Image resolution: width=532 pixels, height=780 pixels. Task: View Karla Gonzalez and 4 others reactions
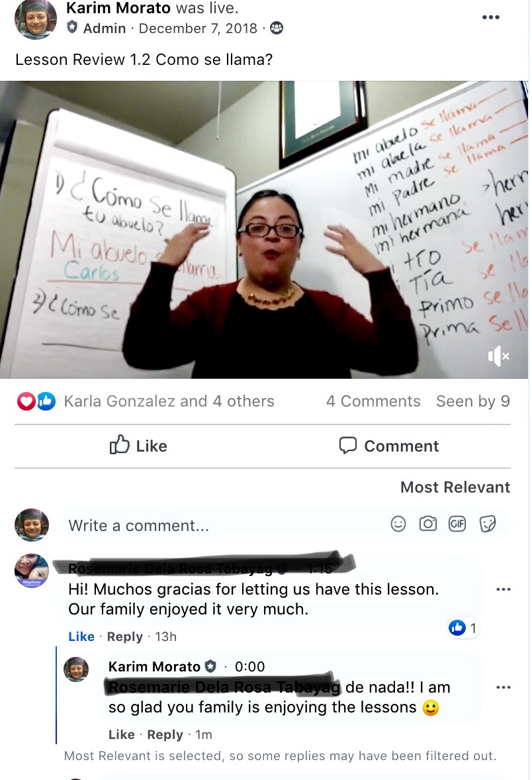(169, 401)
